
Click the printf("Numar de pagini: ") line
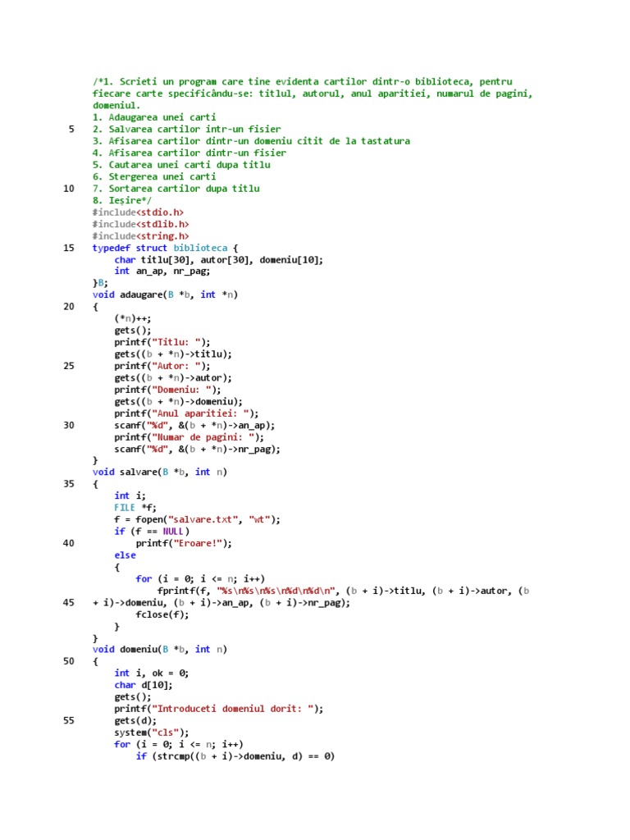(x=189, y=437)
